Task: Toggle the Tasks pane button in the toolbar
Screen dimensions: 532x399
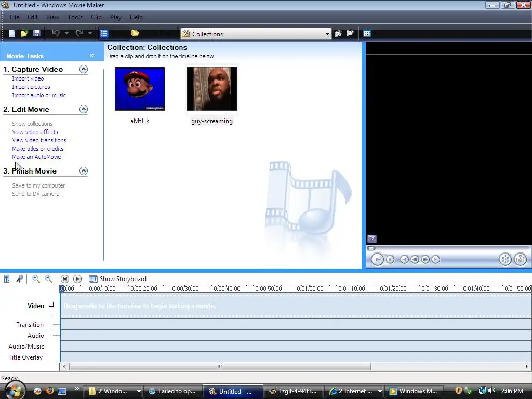Action: (x=114, y=33)
